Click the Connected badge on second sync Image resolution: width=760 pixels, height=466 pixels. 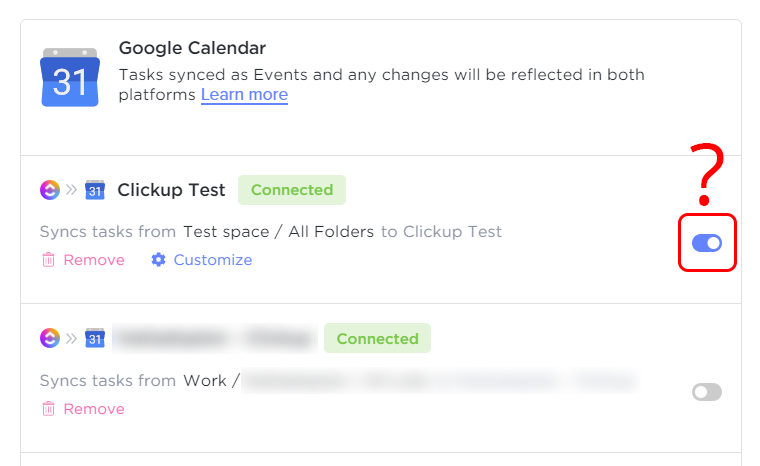[378, 338]
